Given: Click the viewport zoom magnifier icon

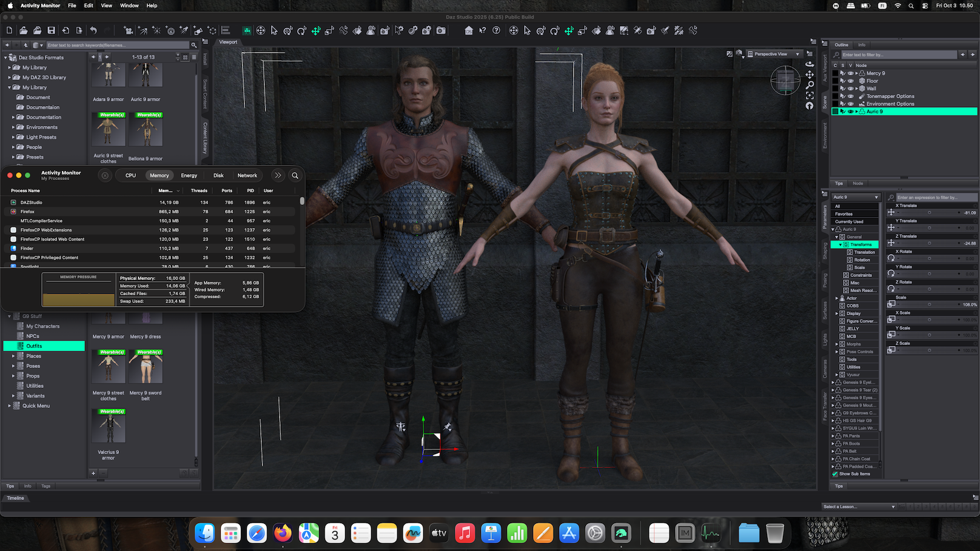Looking at the screenshot, I should (x=810, y=85).
